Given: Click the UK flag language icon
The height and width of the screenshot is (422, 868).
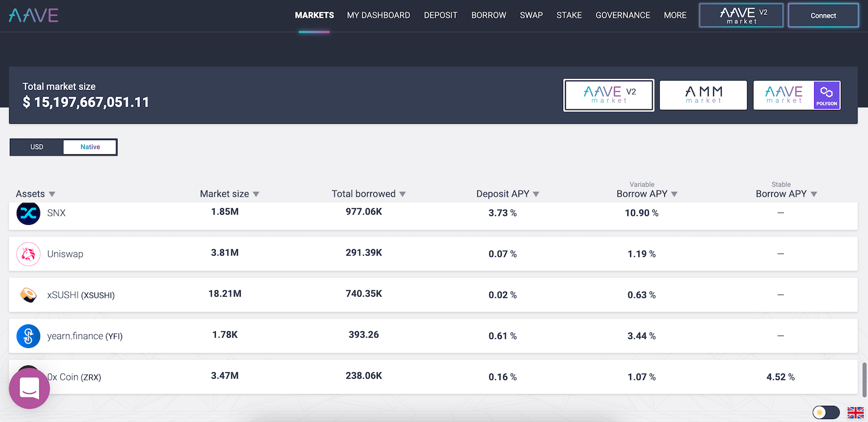Looking at the screenshot, I should click(x=855, y=412).
